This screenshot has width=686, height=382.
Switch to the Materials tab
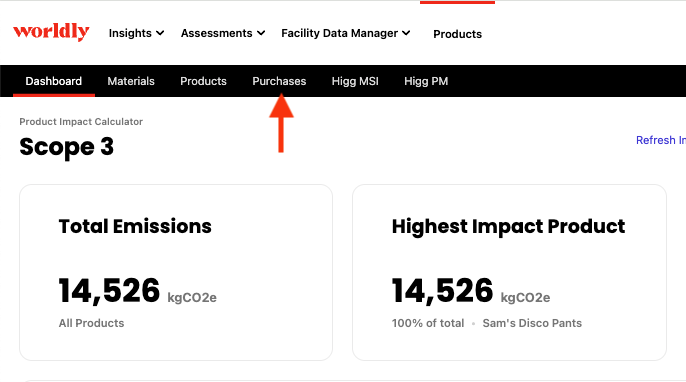coord(131,81)
